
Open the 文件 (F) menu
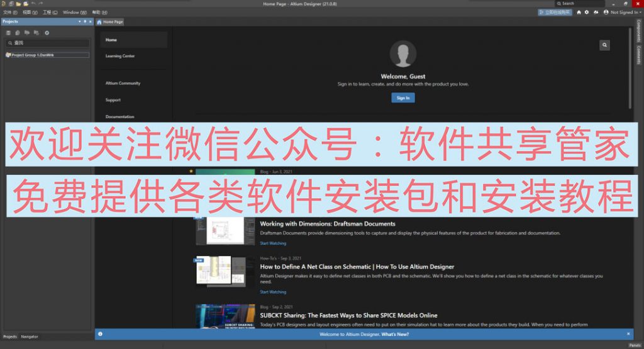pos(10,13)
